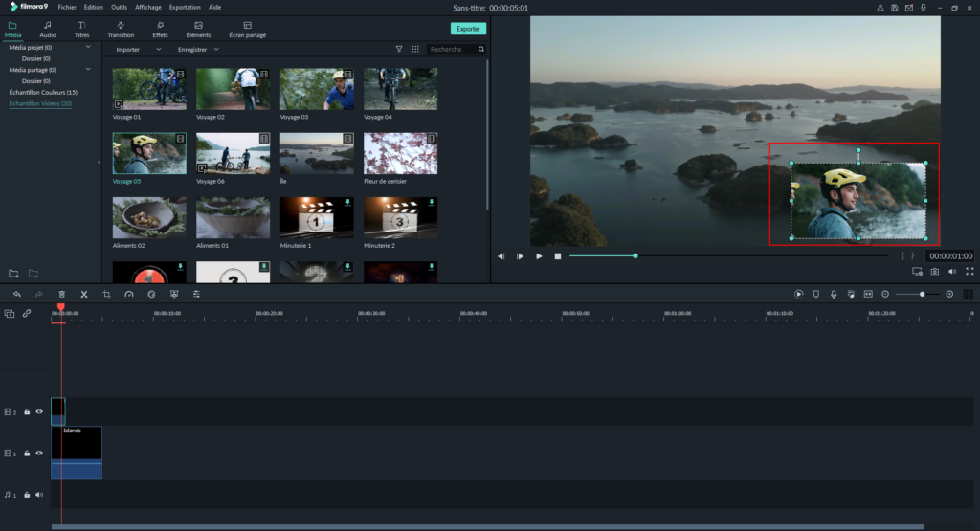Switch to the Titres tab
Screen dimensions: 980x531
click(x=82, y=30)
